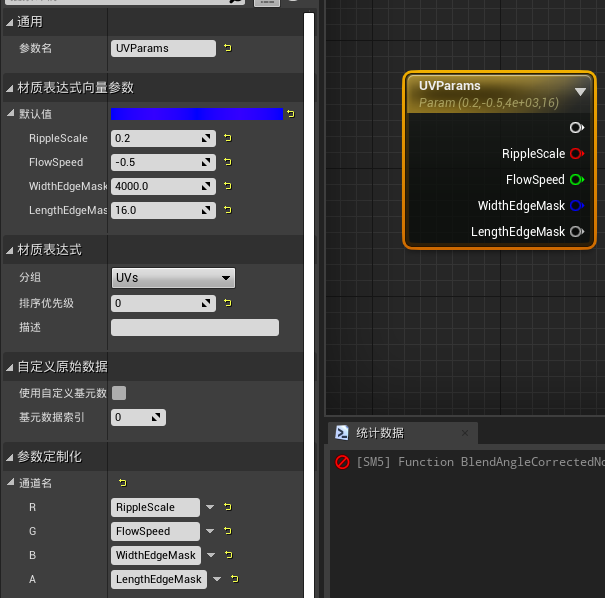Collapse the 自定义原始数据 section

[10, 368]
